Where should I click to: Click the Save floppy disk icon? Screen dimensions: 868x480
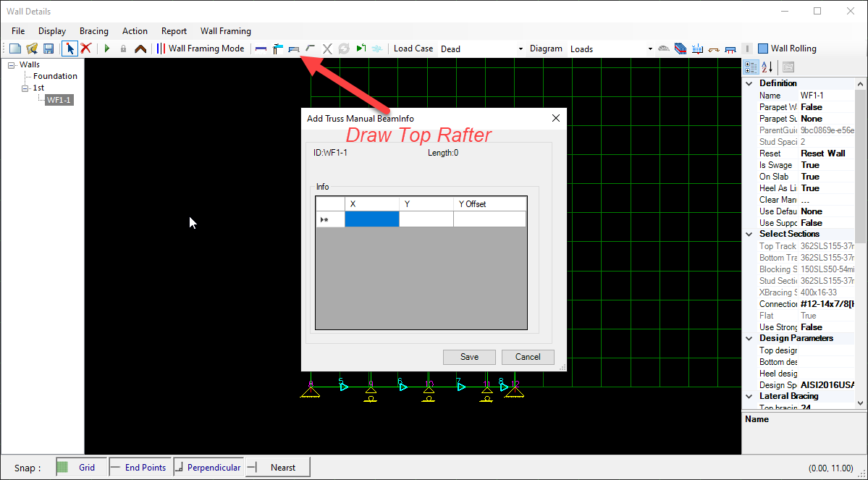49,49
